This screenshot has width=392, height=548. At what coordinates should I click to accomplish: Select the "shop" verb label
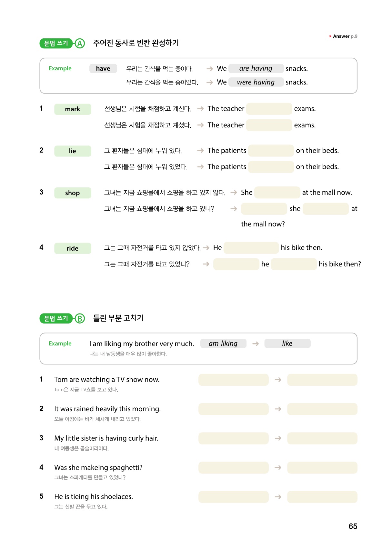pos(73,193)
